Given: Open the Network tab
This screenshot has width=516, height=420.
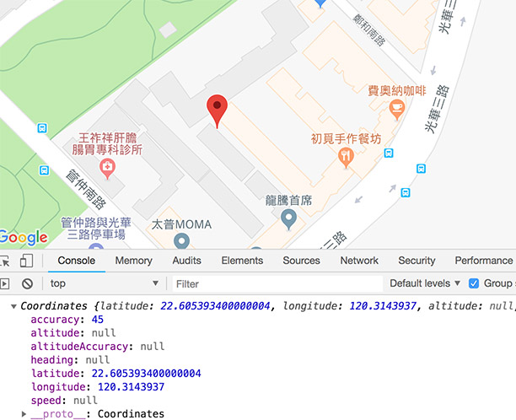Looking at the screenshot, I should 359,261.
